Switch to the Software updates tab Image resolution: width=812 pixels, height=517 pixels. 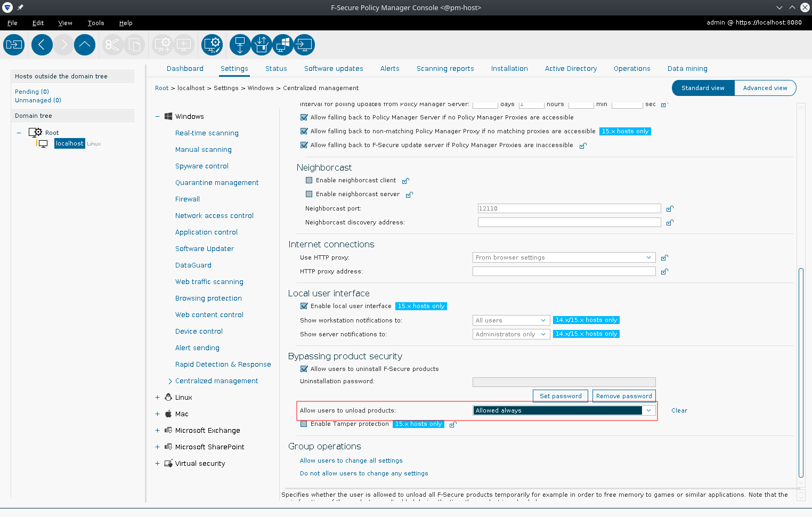tap(334, 68)
